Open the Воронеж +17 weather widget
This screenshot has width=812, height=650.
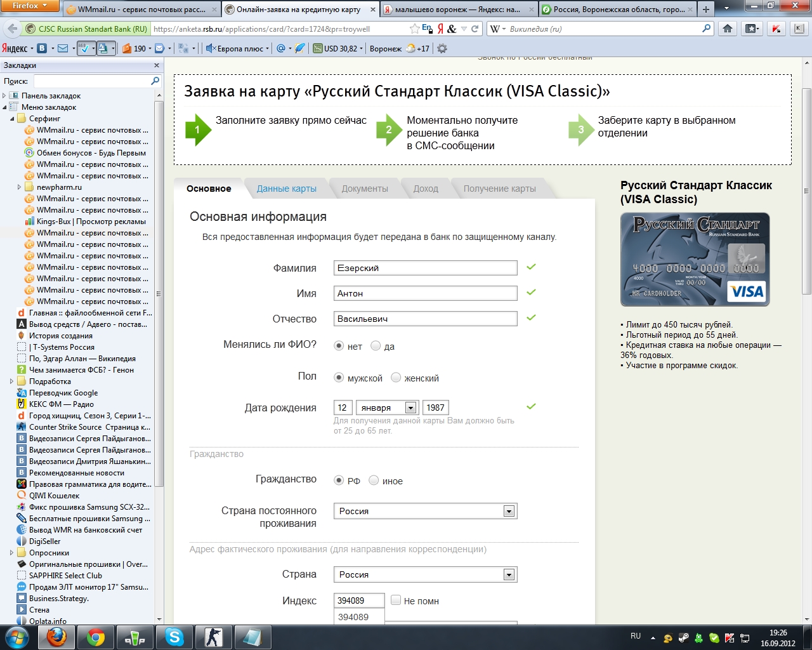[x=400, y=48]
